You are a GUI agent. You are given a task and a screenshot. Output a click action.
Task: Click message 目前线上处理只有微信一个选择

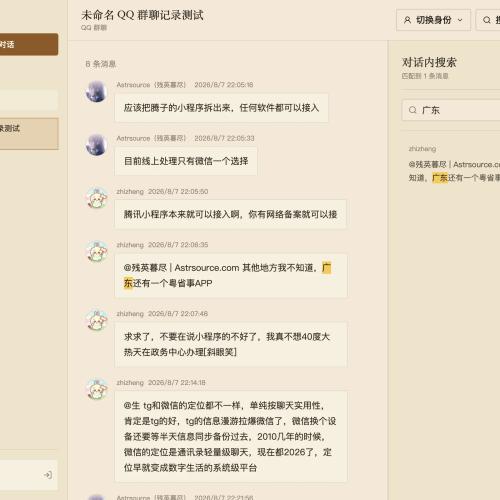[186, 161]
